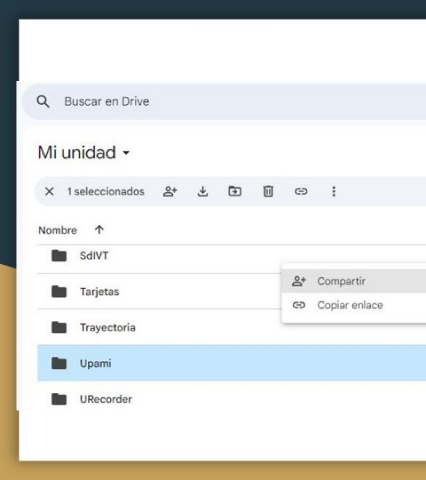Click the download icon in selection toolbar
Image resolution: width=426 pixels, height=480 pixels.
click(x=203, y=192)
